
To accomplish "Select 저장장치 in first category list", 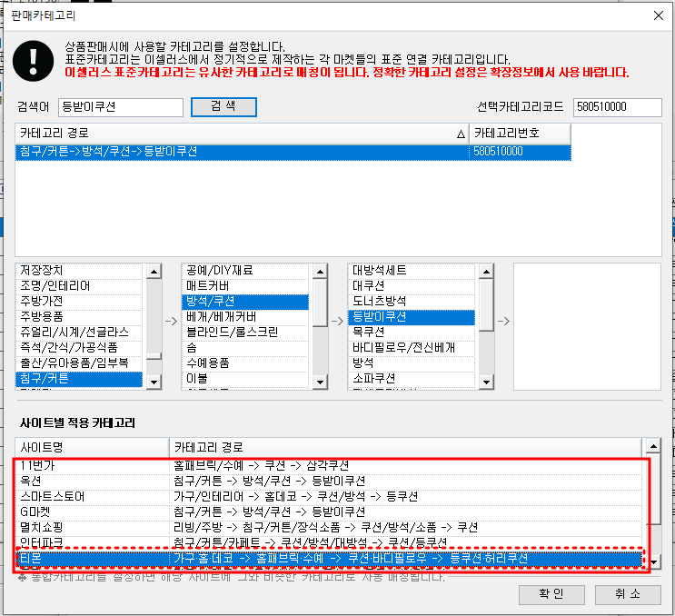I will (79, 271).
